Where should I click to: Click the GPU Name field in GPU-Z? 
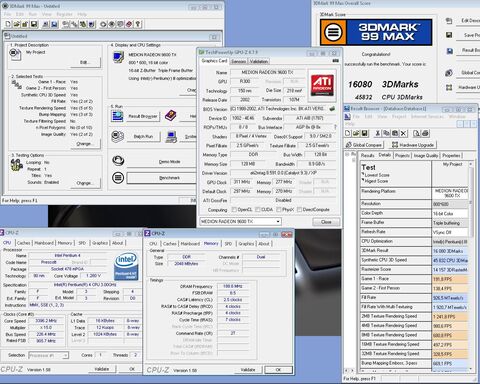point(267,72)
